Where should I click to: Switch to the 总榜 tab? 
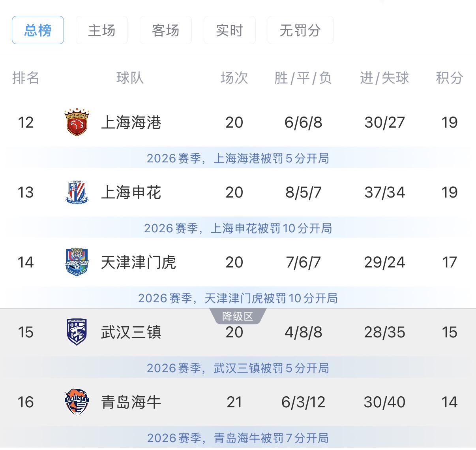click(x=38, y=30)
